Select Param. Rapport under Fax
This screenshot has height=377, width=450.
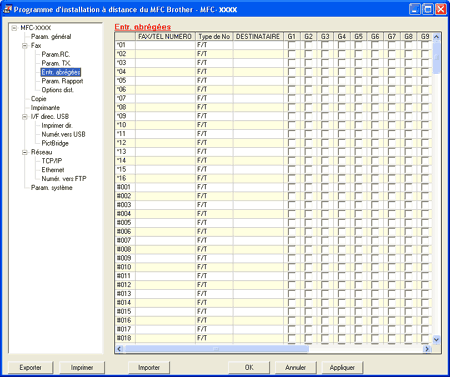pyautogui.click(x=62, y=81)
